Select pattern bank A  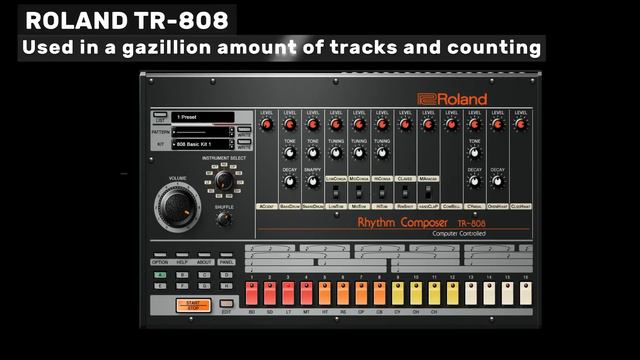click(x=160, y=275)
